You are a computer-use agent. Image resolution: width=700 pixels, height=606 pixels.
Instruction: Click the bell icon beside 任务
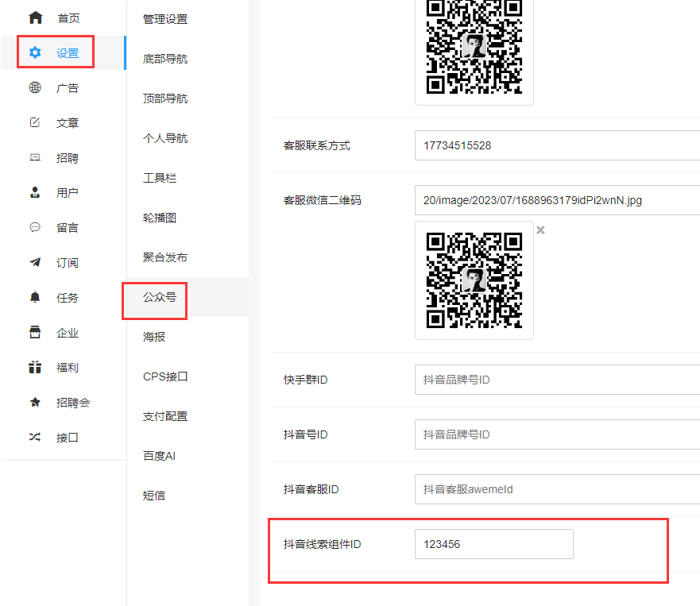[35, 297]
